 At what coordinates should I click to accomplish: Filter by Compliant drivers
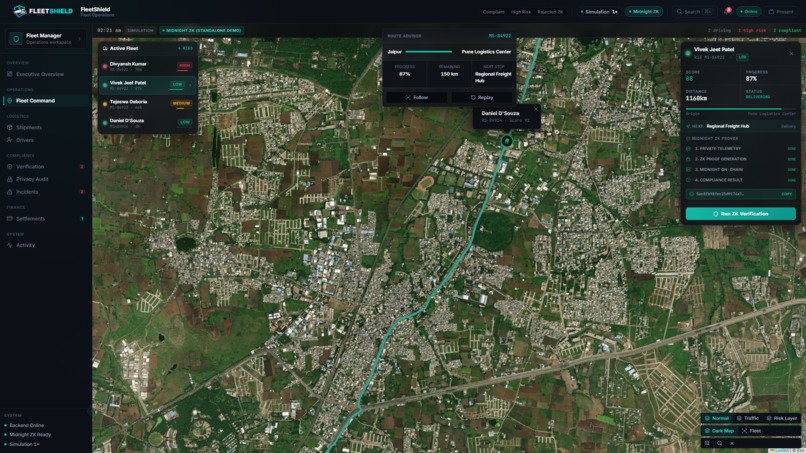493,12
